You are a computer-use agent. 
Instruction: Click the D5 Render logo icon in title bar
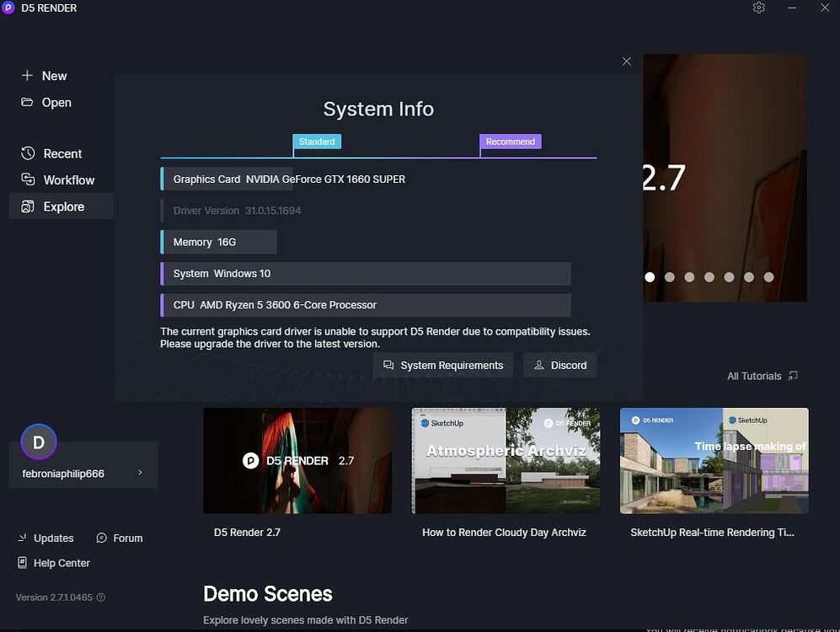tap(8, 8)
